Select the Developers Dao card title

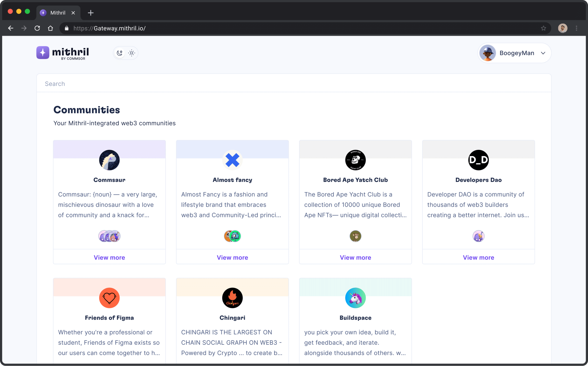[x=478, y=180]
